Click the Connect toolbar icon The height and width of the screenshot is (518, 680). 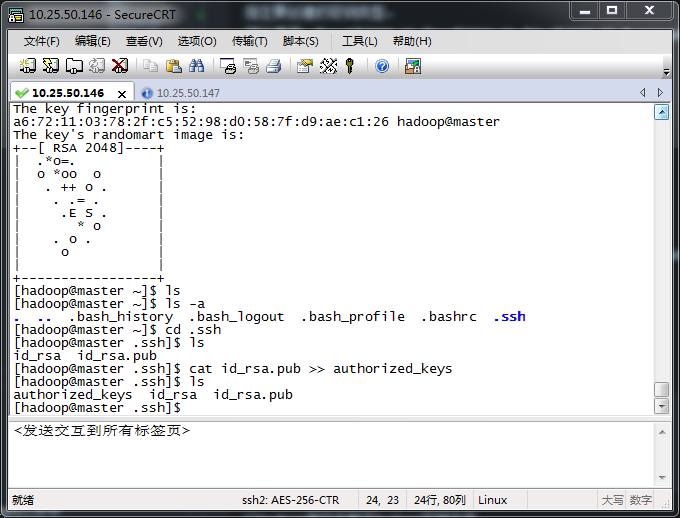pyautogui.click(x=27, y=66)
